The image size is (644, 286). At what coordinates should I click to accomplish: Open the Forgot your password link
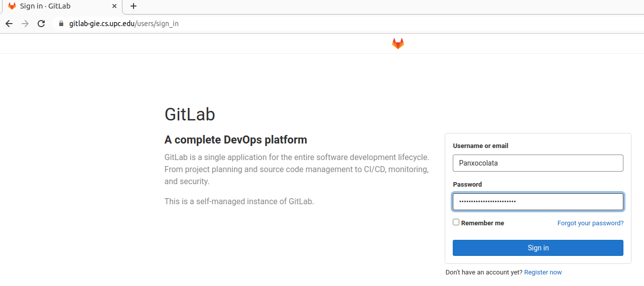coord(590,223)
